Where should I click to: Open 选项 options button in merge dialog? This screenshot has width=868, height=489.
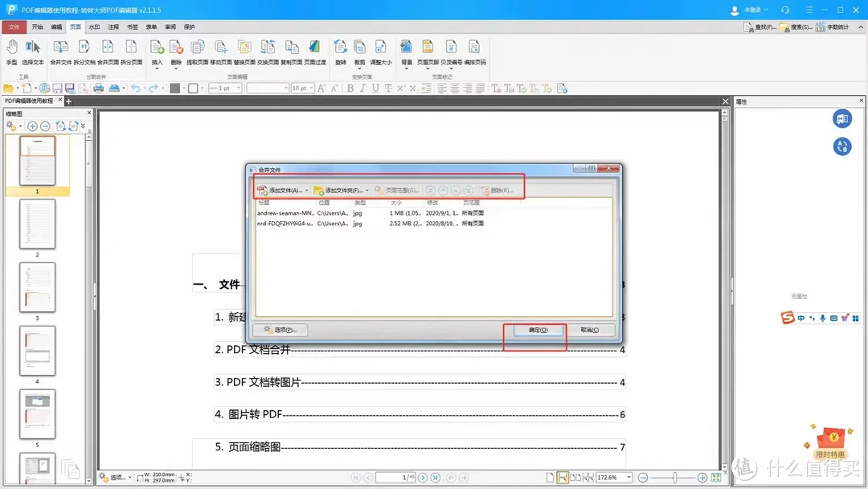(280, 330)
